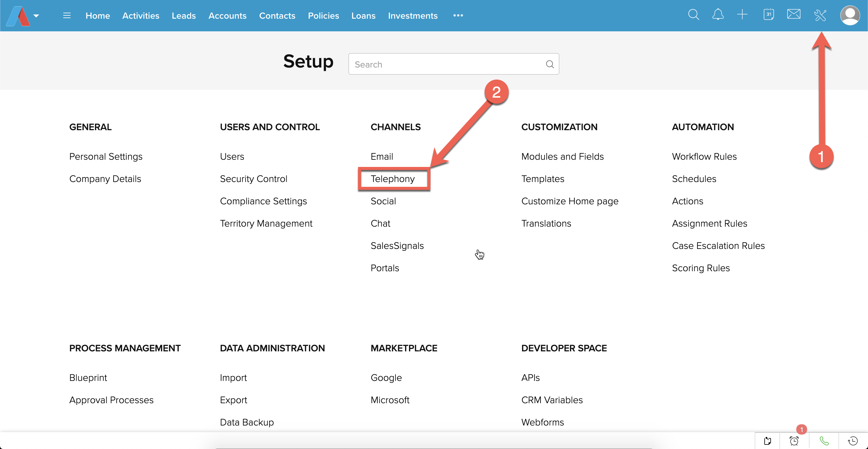Open the alarm reminders icon
The width and height of the screenshot is (868, 449).
coord(794,441)
